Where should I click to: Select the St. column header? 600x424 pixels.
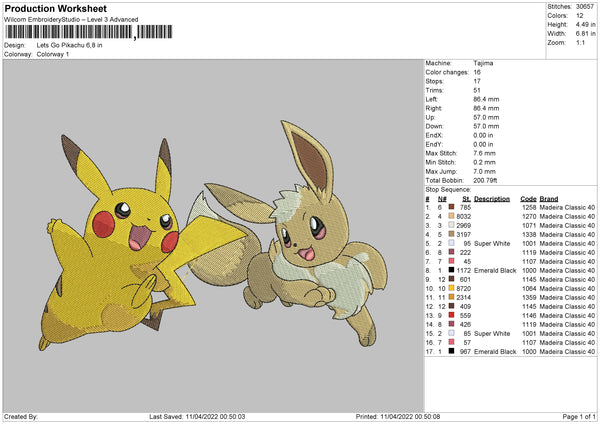[x=465, y=198]
